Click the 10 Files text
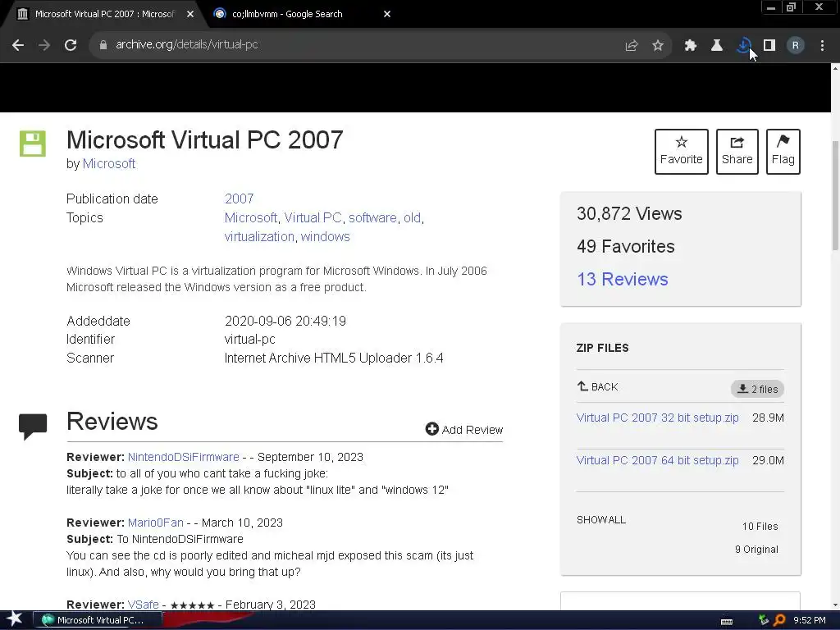The width and height of the screenshot is (840, 630). tap(760, 527)
